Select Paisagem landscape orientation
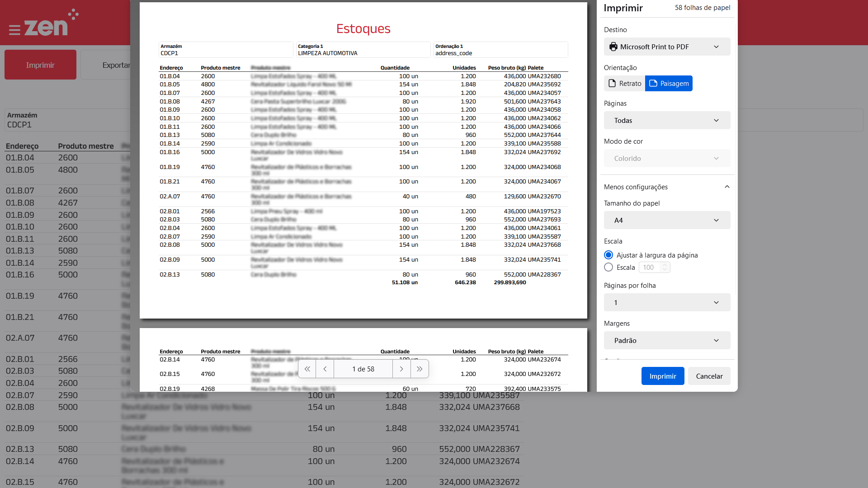The height and width of the screenshot is (488, 868). click(x=669, y=84)
